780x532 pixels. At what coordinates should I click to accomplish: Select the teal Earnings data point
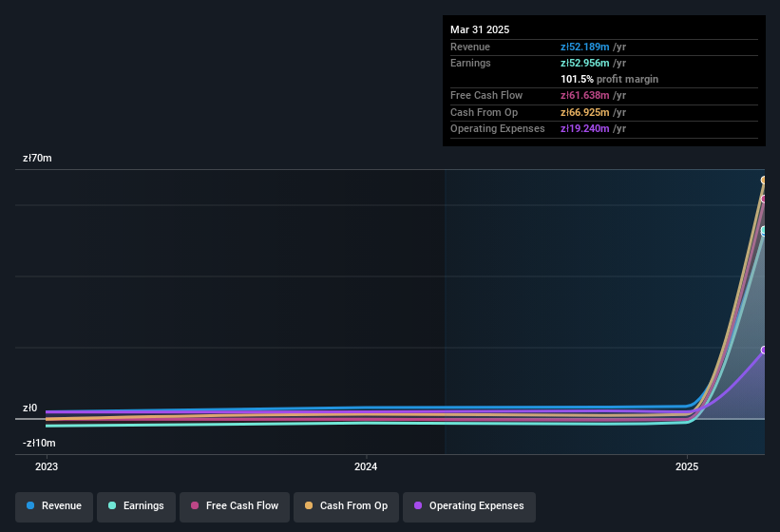click(764, 231)
